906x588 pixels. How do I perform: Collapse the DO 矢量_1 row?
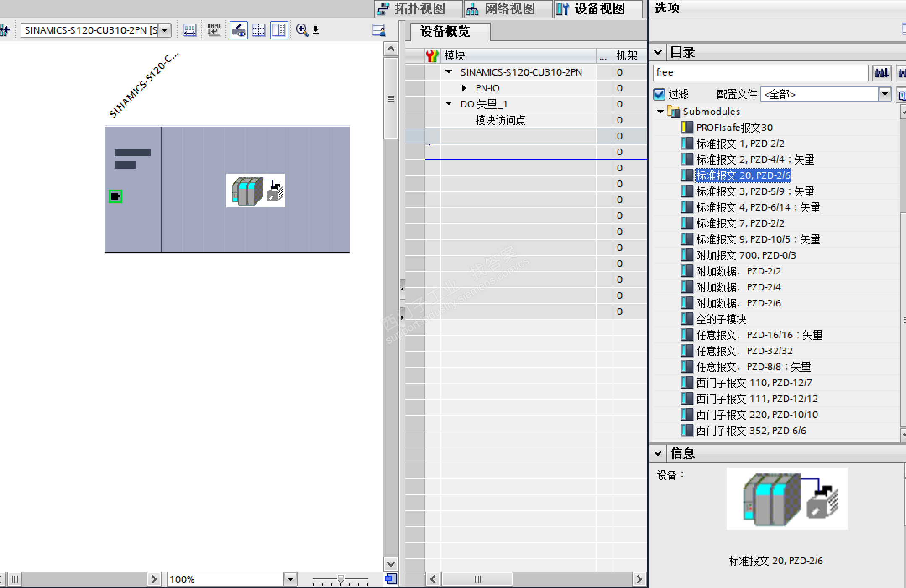pos(449,104)
